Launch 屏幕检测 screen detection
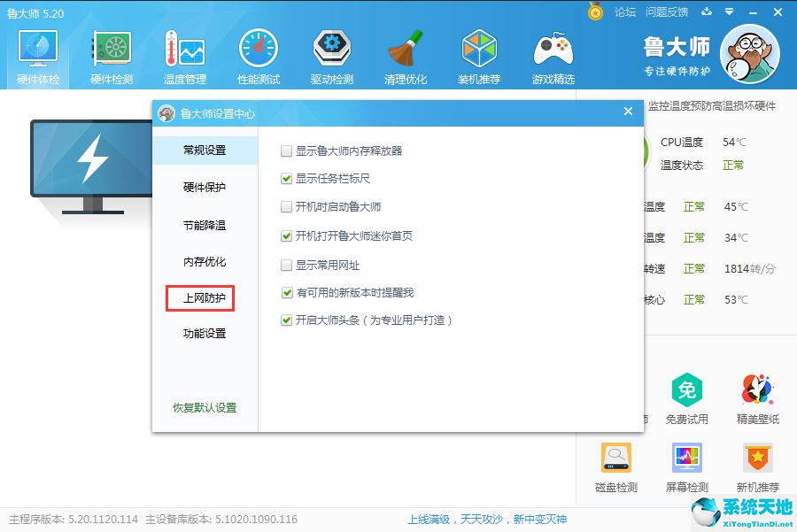Screen dimensions: 797x532 686,465
